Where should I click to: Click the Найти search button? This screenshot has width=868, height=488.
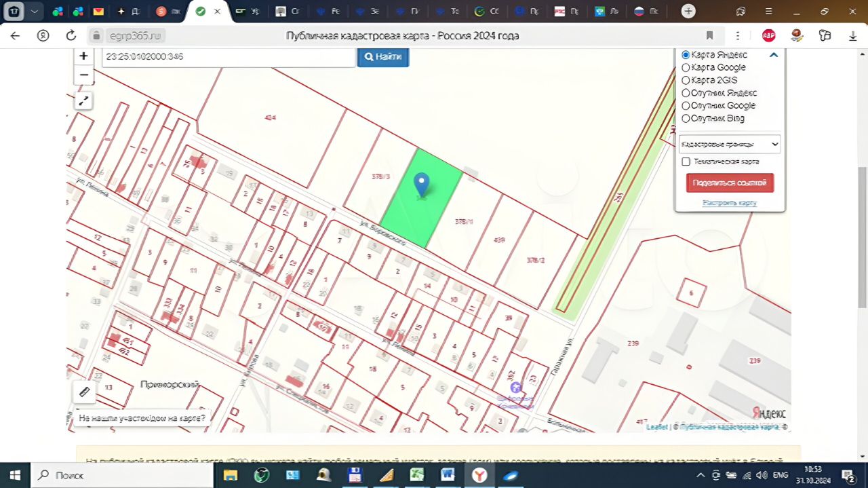coord(383,56)
